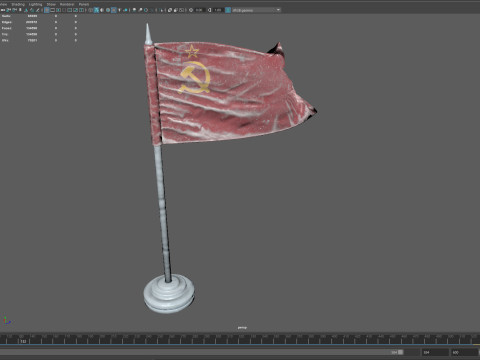The width and height of the screenshot is (480, 360).
Task: Open the Shading panel menu
Action: click(x=18, y=4)
